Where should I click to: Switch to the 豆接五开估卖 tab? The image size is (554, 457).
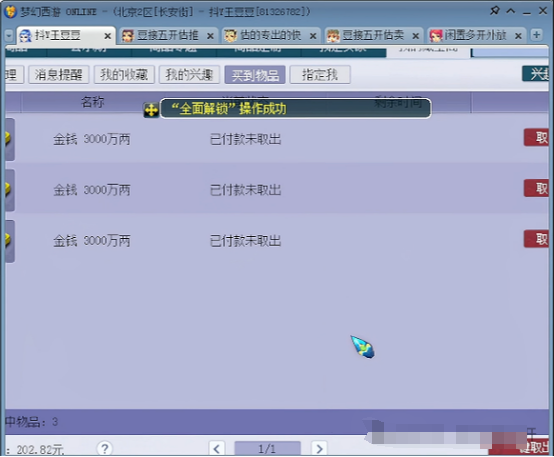coord(373,35)
